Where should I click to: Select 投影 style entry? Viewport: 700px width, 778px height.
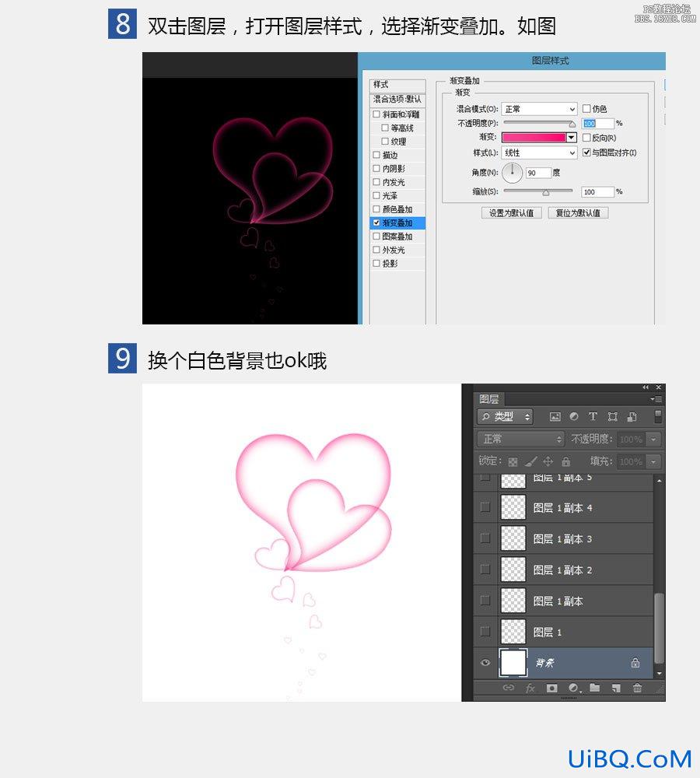pyautogui.click(x=397, y=264)
